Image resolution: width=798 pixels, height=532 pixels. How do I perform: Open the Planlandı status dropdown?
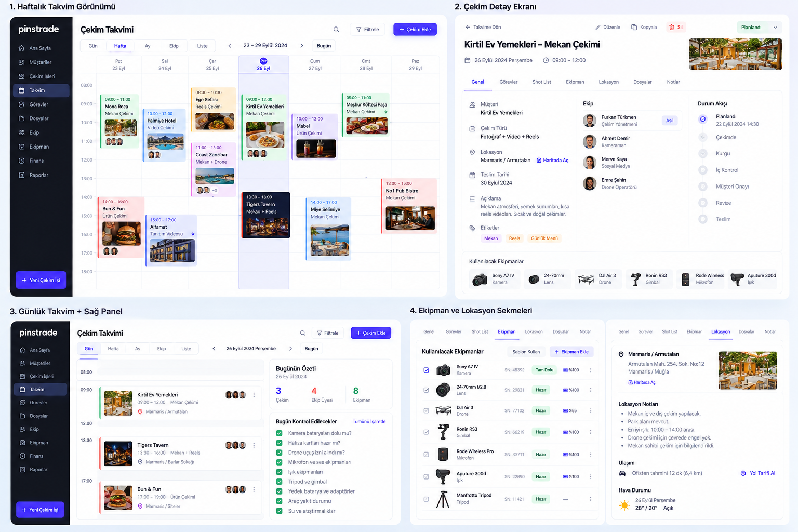pos(759,28)
